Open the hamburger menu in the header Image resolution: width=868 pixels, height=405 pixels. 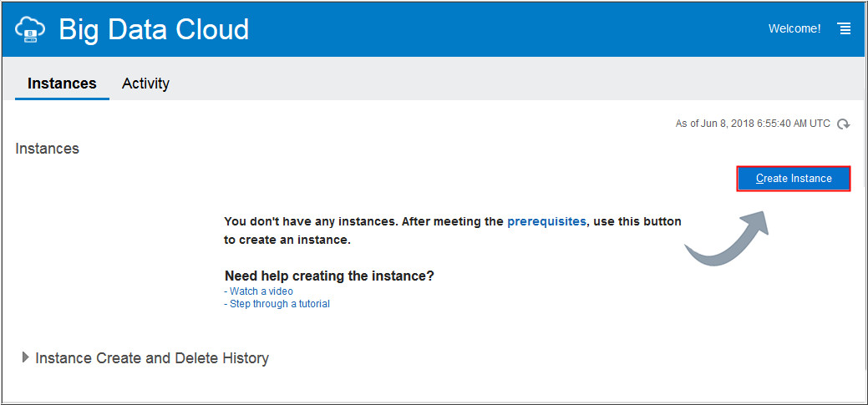[845, 29]
